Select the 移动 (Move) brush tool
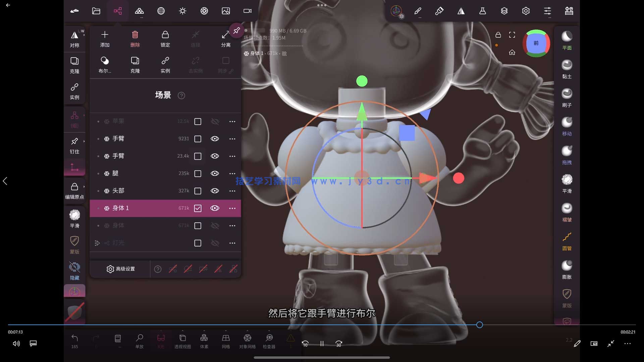Image resolution: width=644 pixels, height=362 pixels. [567, 122]
